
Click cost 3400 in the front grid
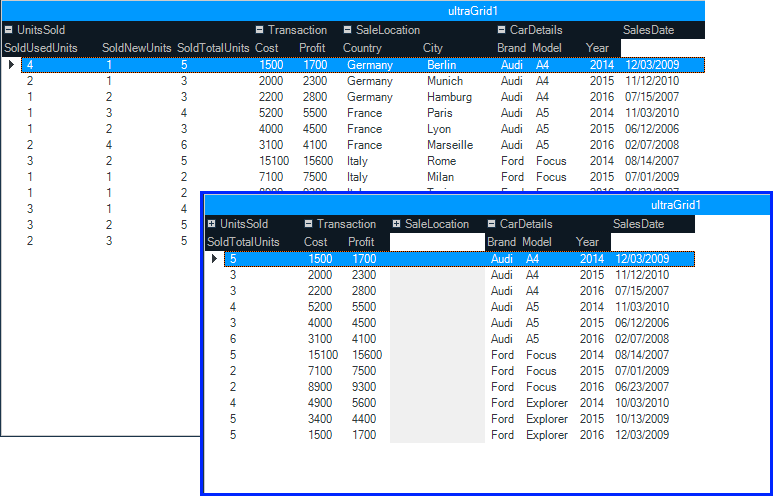(x=320, y=419)
